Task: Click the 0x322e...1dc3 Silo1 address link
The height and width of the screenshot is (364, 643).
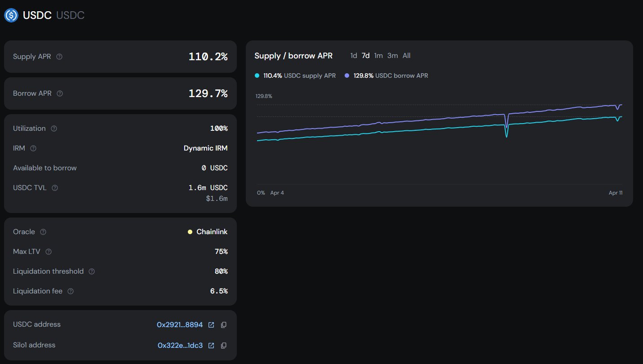Action: click(x=180, y=346)
